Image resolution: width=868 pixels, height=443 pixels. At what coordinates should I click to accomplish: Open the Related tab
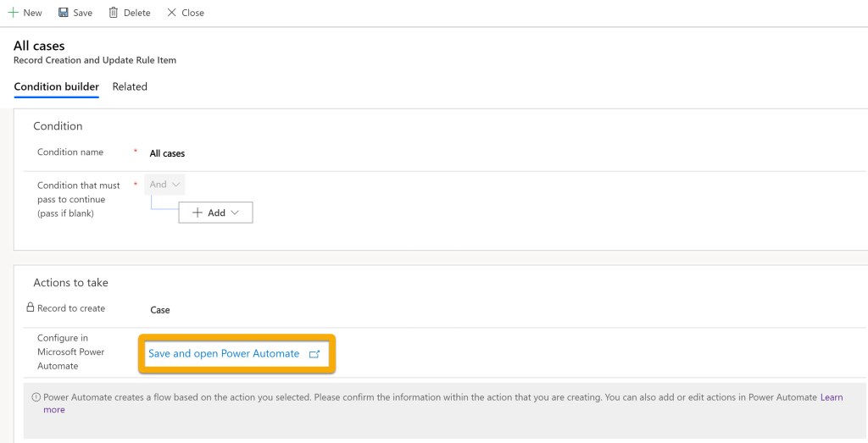tap(130, 86)
